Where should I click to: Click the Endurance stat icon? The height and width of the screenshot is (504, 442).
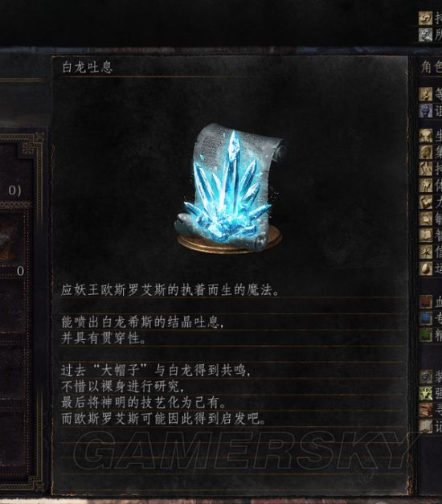point(426,169)
